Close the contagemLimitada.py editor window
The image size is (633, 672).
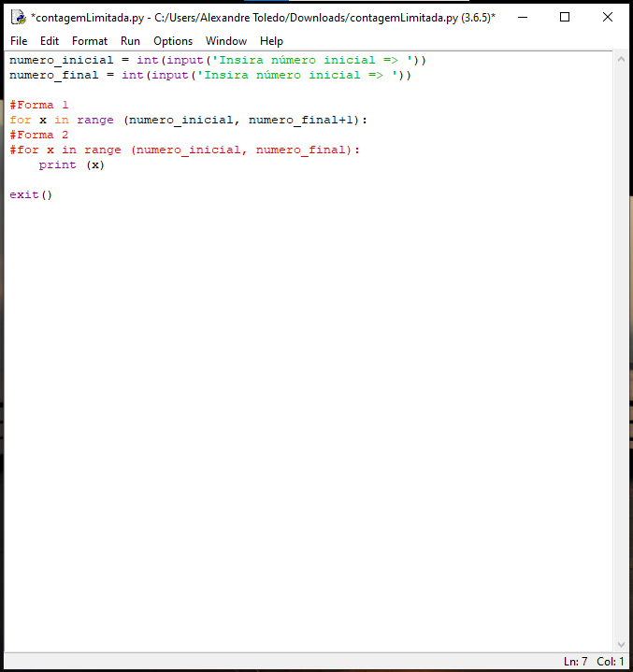tap(608, 17)
